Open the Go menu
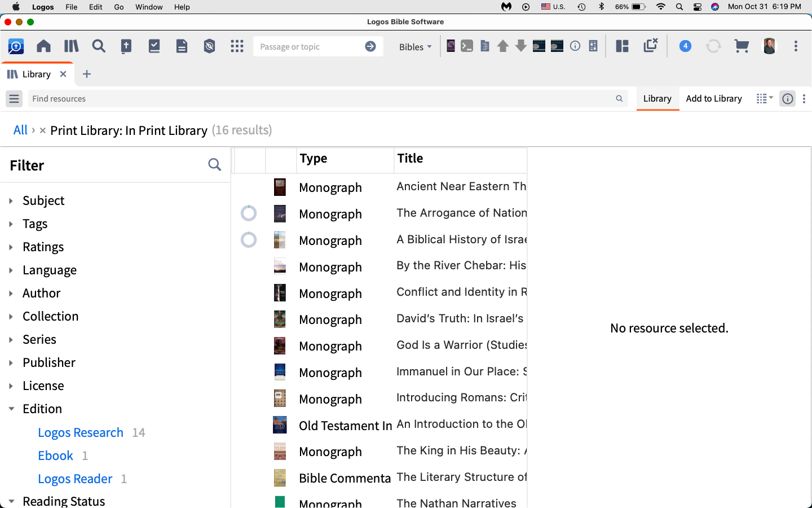 pyautogui.click(x=119, y=7)
